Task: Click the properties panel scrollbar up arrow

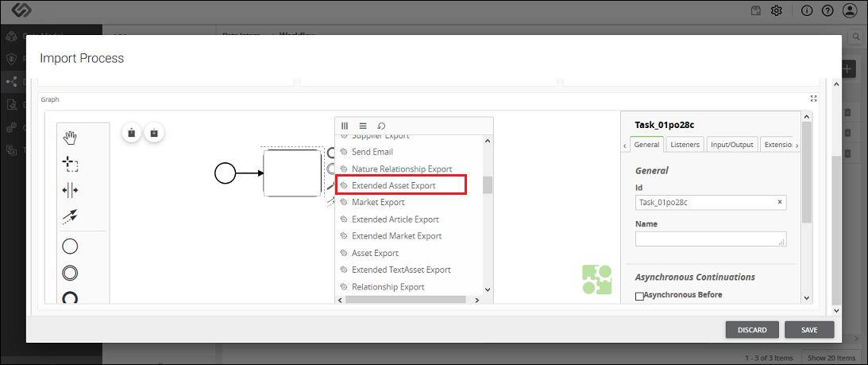Action: [807, 116]
